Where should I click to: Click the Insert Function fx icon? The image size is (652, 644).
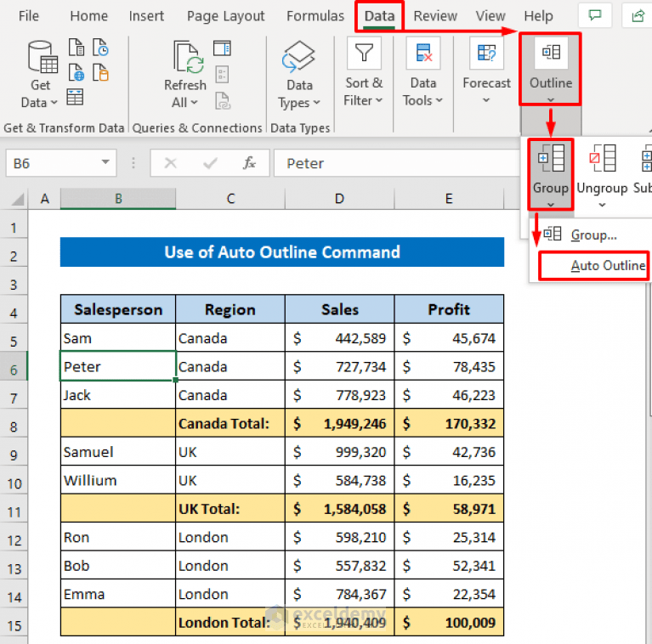[x=249, y=163]
